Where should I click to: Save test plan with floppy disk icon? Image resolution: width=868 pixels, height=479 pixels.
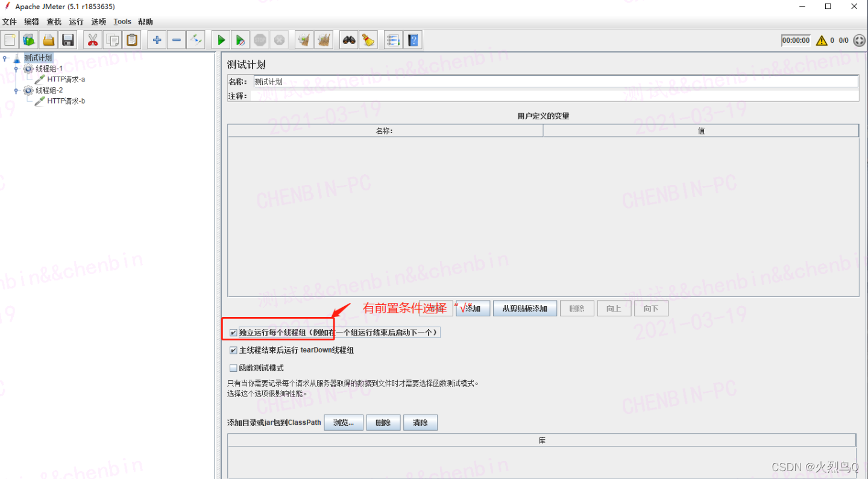click(68, 40)
